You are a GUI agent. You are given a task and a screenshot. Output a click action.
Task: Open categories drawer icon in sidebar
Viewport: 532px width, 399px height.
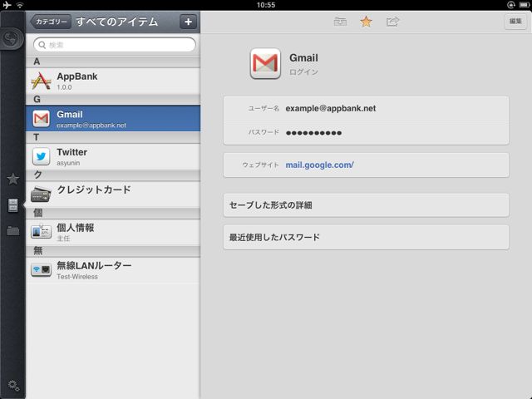tap(13, 205)
